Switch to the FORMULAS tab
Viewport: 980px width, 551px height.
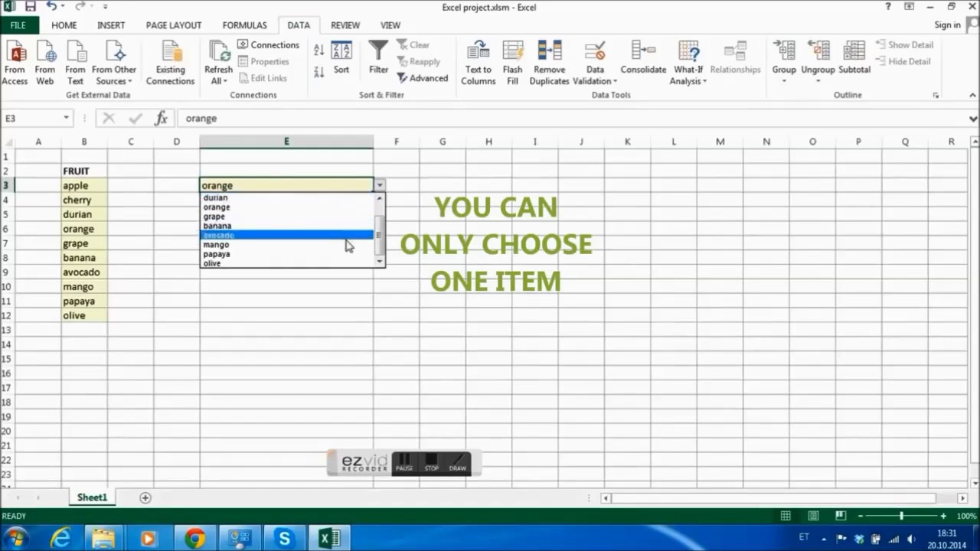pos(245,25)
